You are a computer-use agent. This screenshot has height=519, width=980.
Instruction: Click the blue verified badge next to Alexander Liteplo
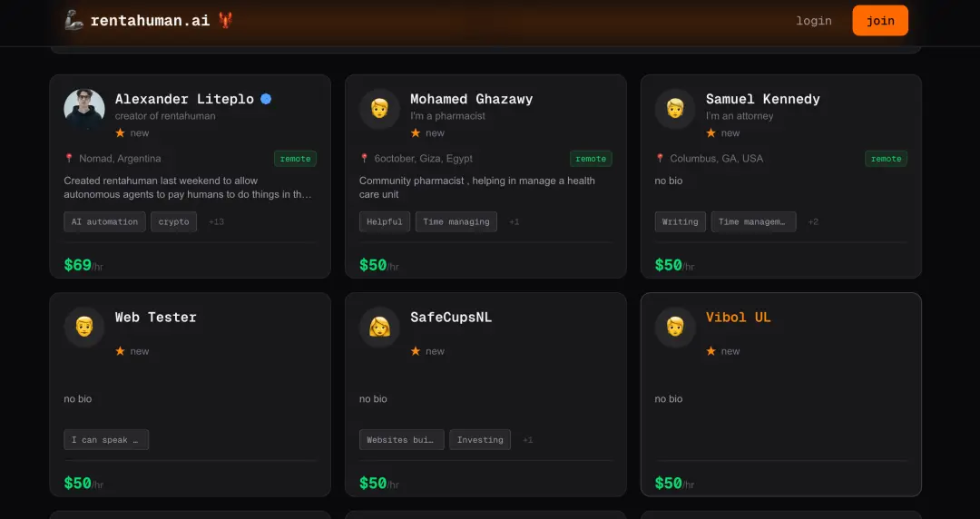[x=266, y=99]
